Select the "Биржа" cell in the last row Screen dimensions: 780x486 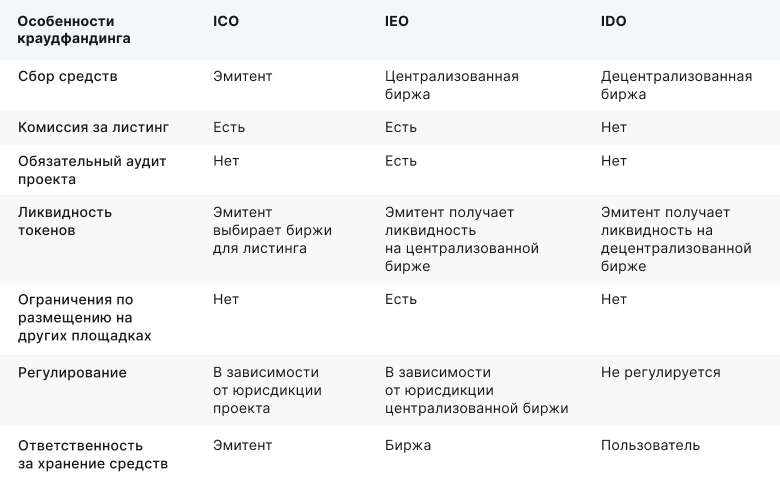point(408,445)
